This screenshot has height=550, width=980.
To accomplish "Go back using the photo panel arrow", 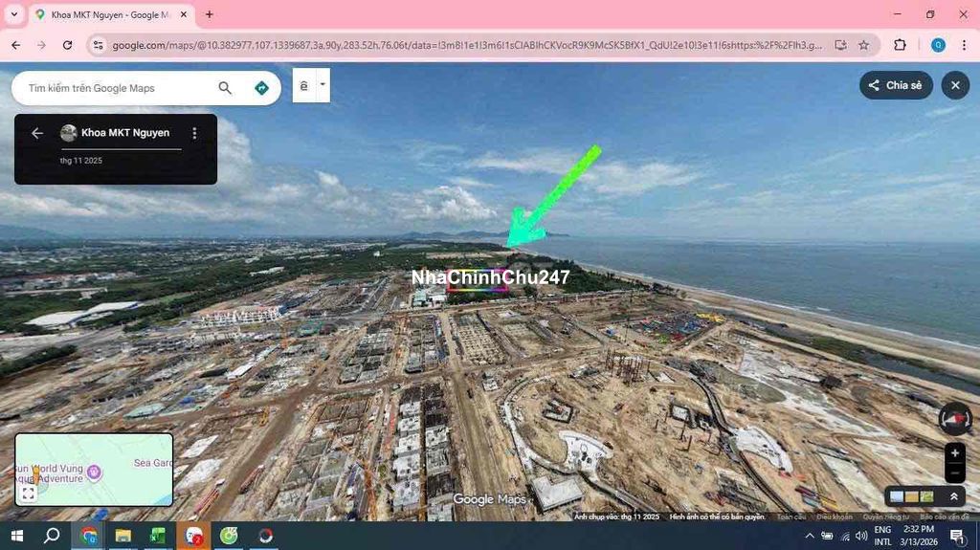I will [x=37, y=133].
